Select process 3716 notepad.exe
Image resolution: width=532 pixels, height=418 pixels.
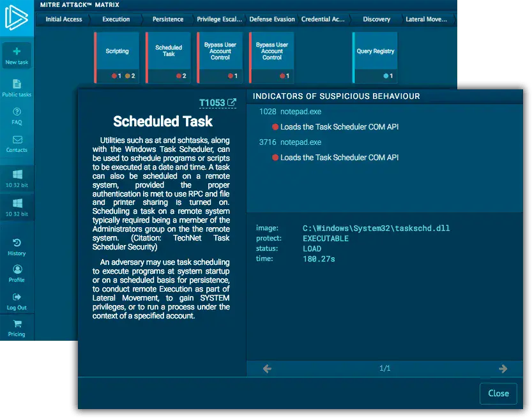click(x=290, y=142)
